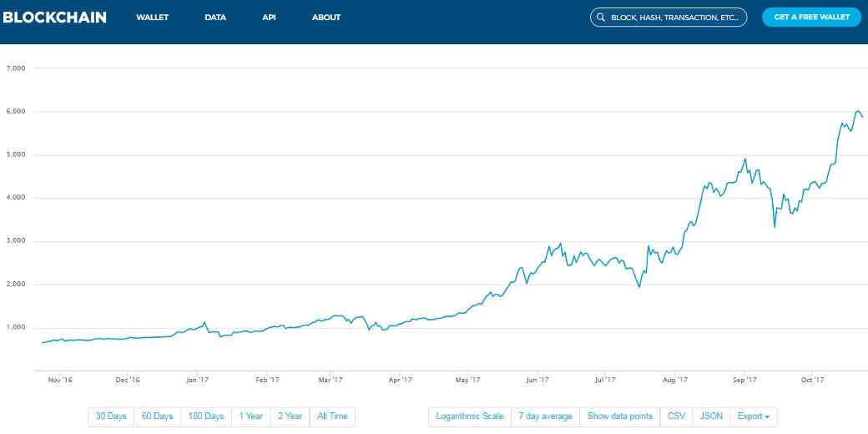Expand the Export dropdown
Screen dimensions: 868x434
click(x=754, y=416)
